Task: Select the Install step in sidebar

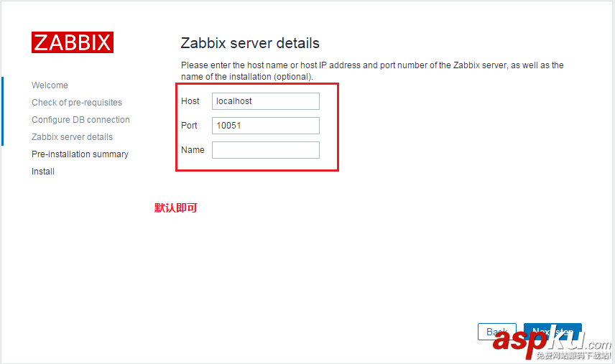Action: tap(43, 172)
